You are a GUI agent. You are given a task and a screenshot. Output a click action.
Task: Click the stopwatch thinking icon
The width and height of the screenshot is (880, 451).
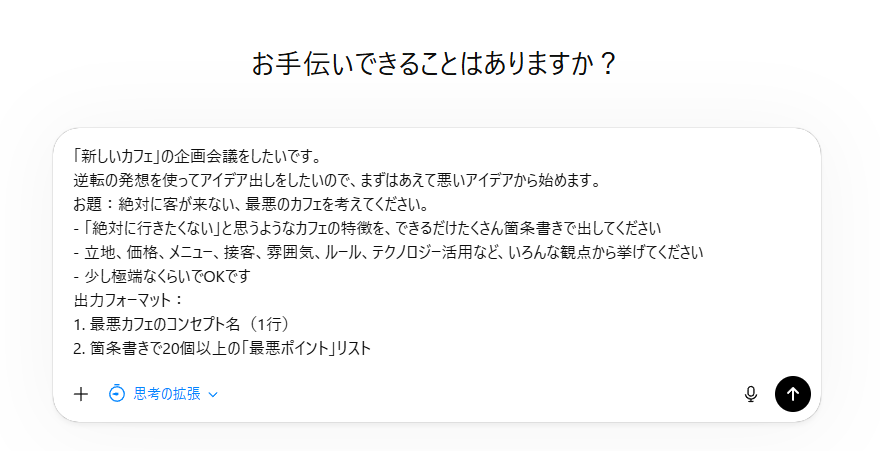[x=117, y=394]
